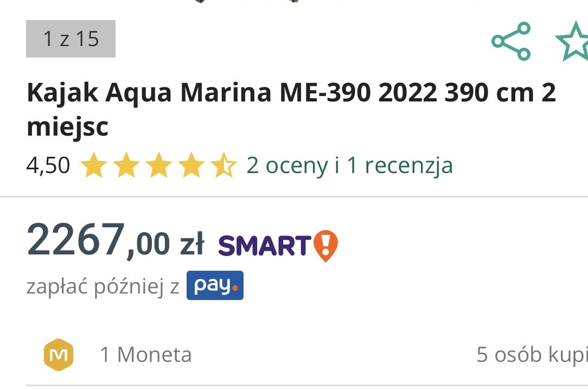The height and width of the screenshot is (389, 588).
Task: Select the fourth yellow rating star
Action: tap(191, 165)
